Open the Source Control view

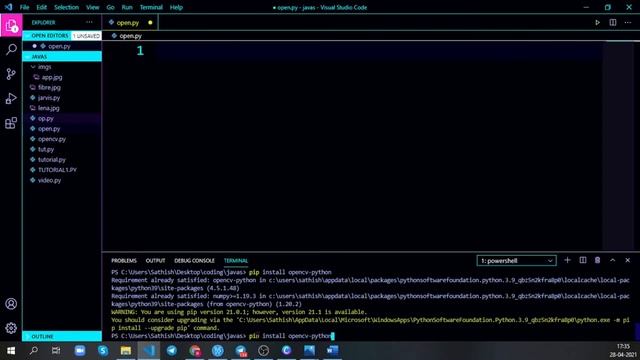11,74
